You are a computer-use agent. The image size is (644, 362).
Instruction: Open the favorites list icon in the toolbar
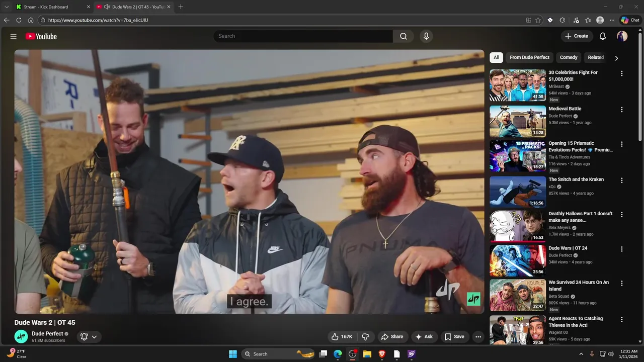(588, 20)
